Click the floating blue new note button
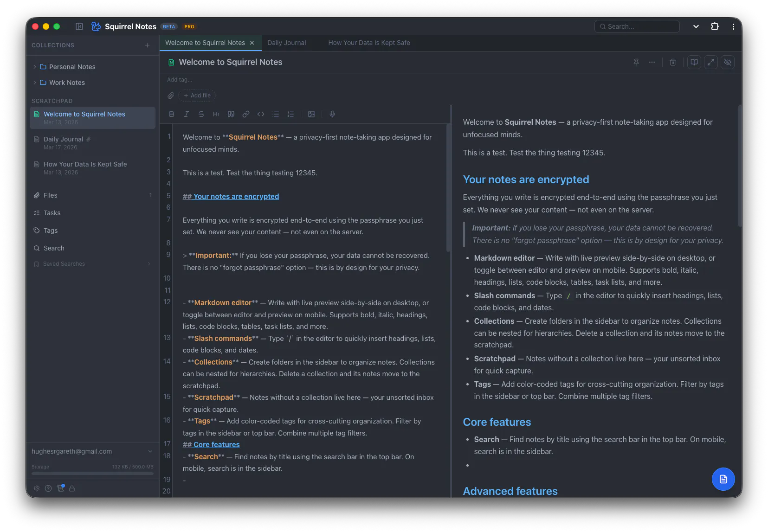 coord(723,479)
